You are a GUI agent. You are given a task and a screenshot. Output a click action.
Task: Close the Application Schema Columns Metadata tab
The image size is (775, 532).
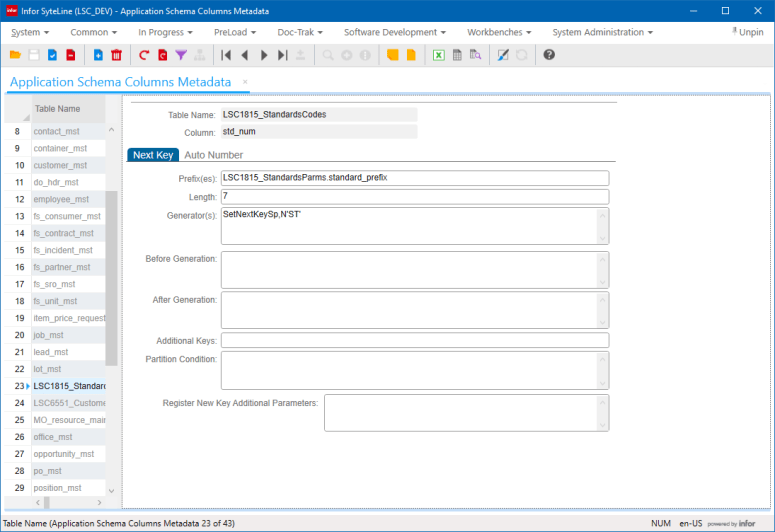pyautogui.click(x=245, y=82)
